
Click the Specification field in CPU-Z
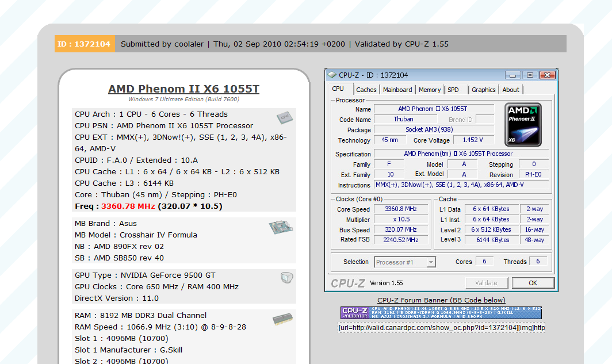pyautogui.click(x=461, y=154)
